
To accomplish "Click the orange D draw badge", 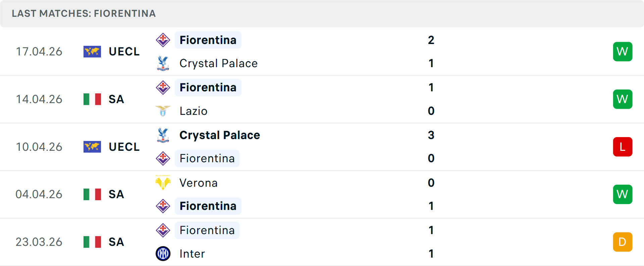I will click(623, 242).
